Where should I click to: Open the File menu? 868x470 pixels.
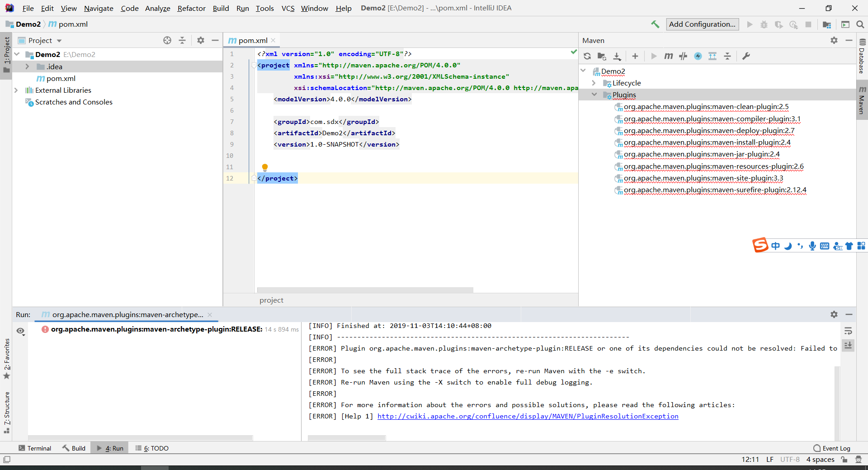[x=28, y=8]
